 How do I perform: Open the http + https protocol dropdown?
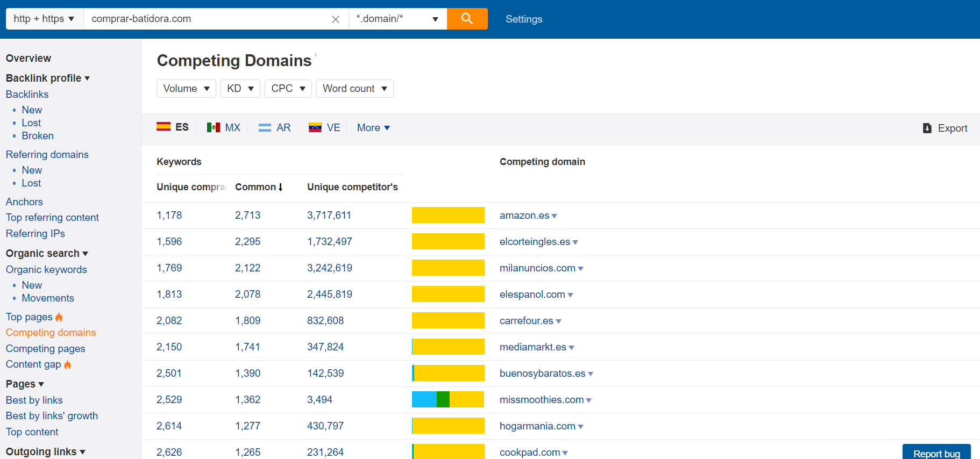click(x=44, y=19)
